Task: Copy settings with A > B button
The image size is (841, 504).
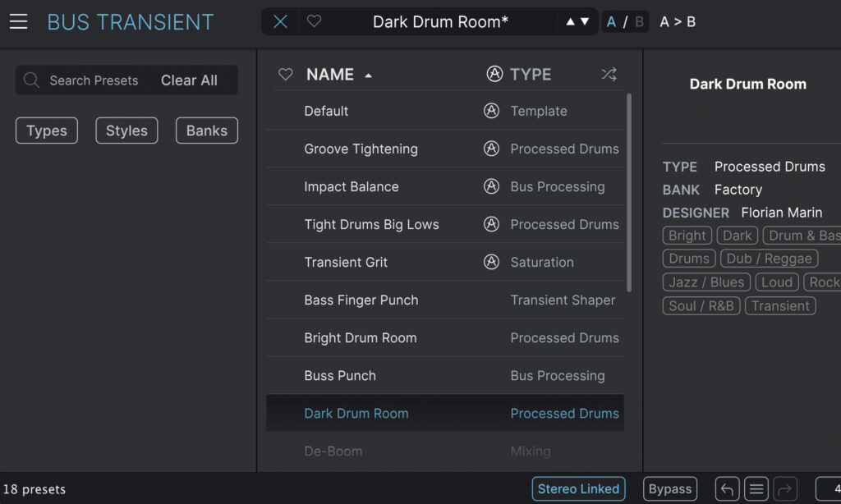Action: pyautogui.click(x=678, y=22)
